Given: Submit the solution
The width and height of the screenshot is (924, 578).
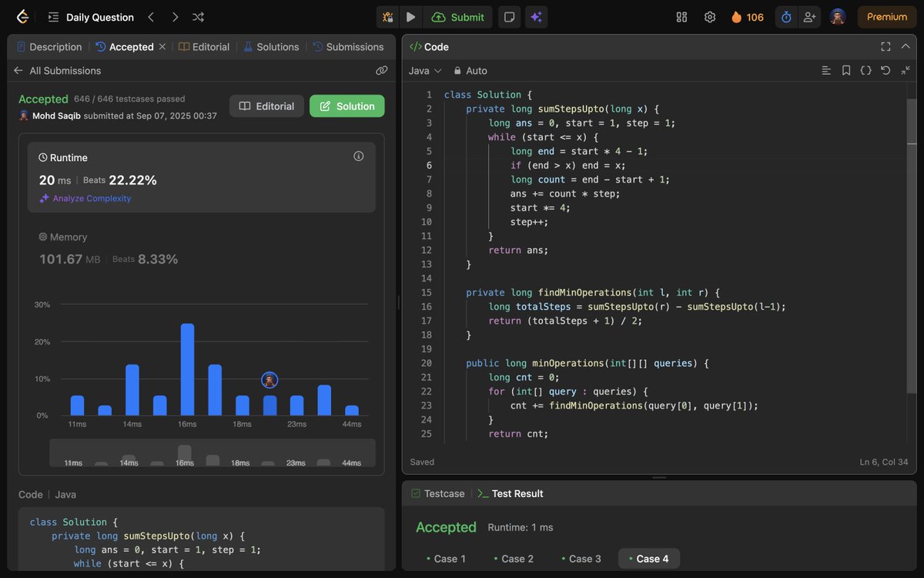Looking at the screenshot, I should [458, 17].
